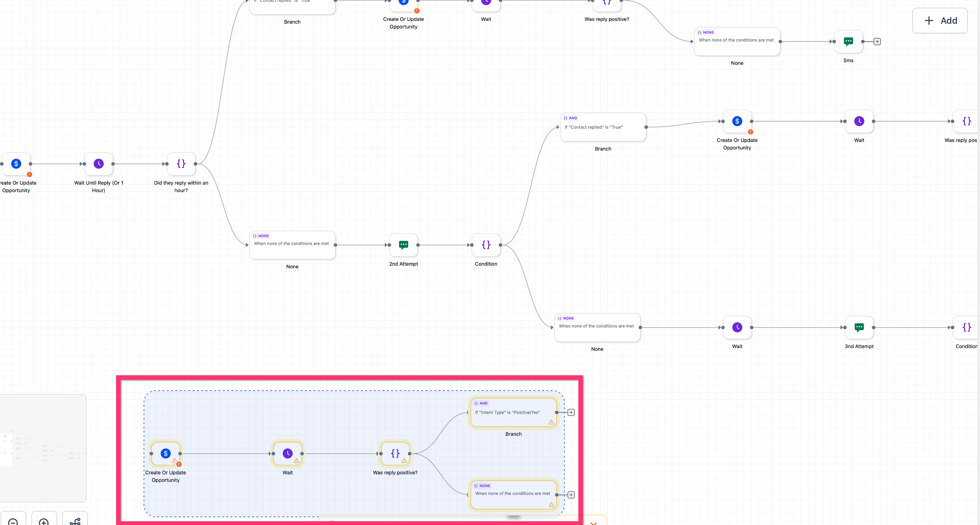Viewport: 980px width, 525px height.
Task: Open leftmost Create Or Update Opportunity node
Action: coord(16,164)
